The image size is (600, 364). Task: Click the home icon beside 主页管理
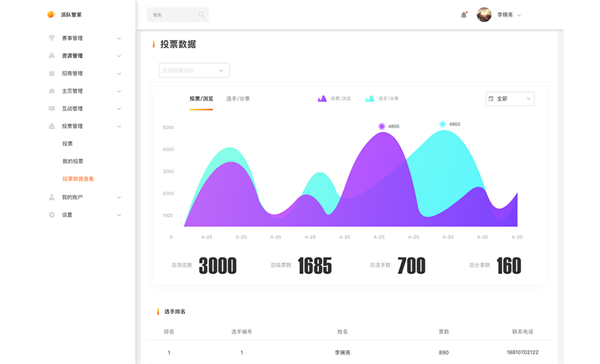52,91
